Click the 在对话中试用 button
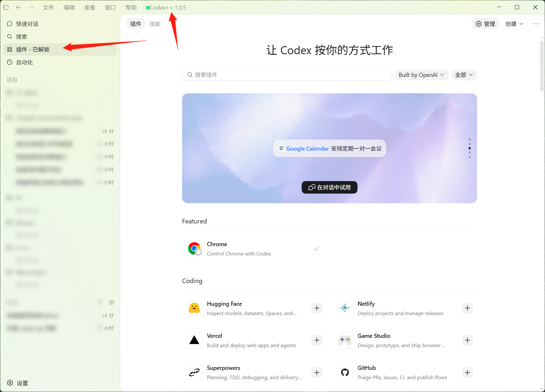The height and width of the screenshot is (392, 545). pos(330,187)
